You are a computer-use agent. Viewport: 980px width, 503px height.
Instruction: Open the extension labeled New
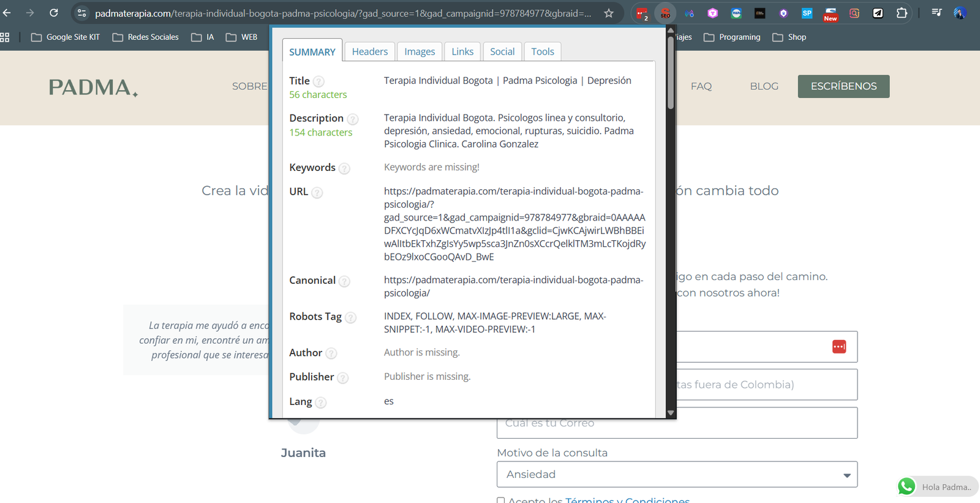831,14
